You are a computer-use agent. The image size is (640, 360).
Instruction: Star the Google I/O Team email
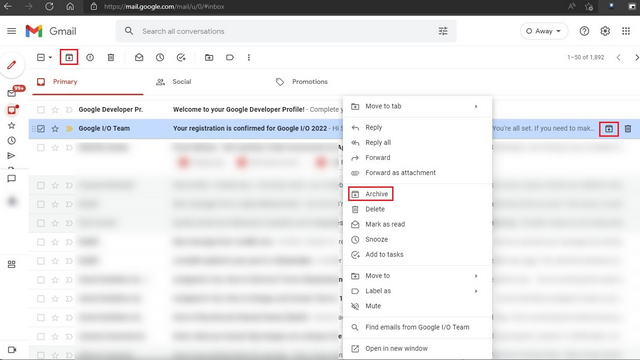[55, 129]
